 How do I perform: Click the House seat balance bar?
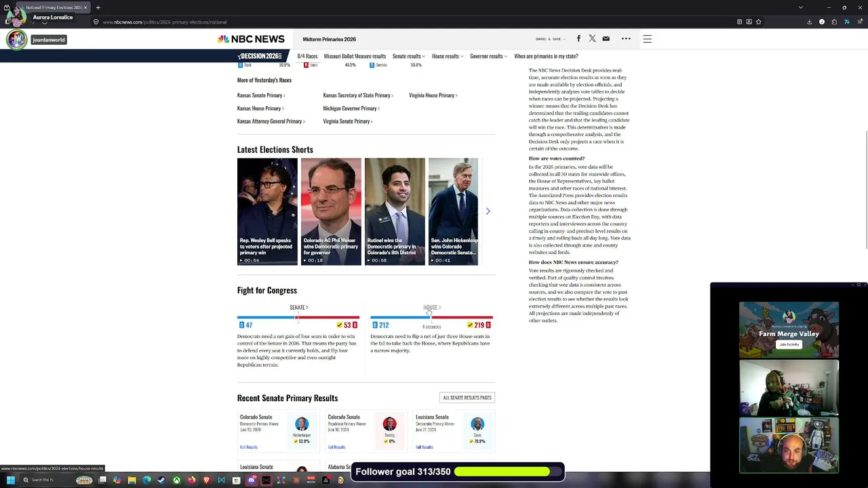(x=431, y=317)
